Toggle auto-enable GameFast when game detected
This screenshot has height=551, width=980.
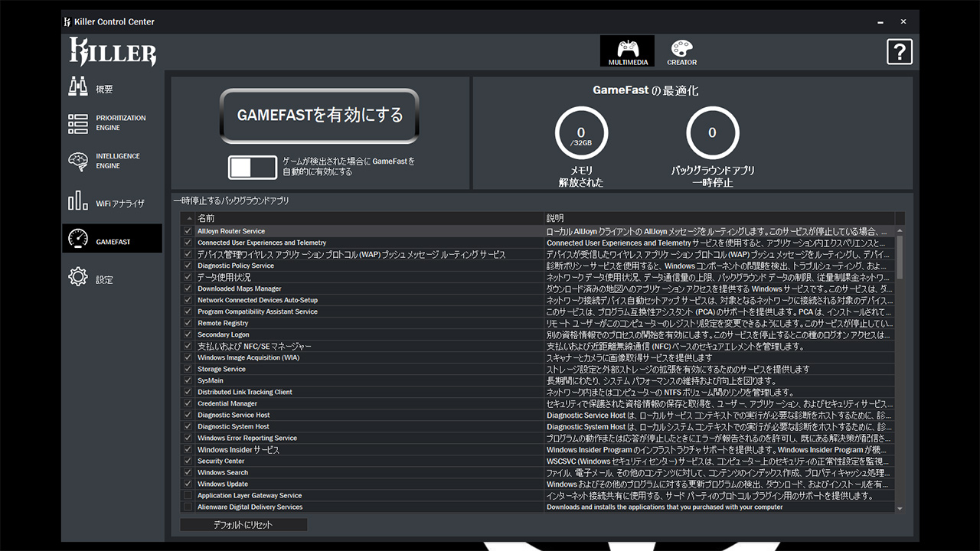tap(253, 167)
